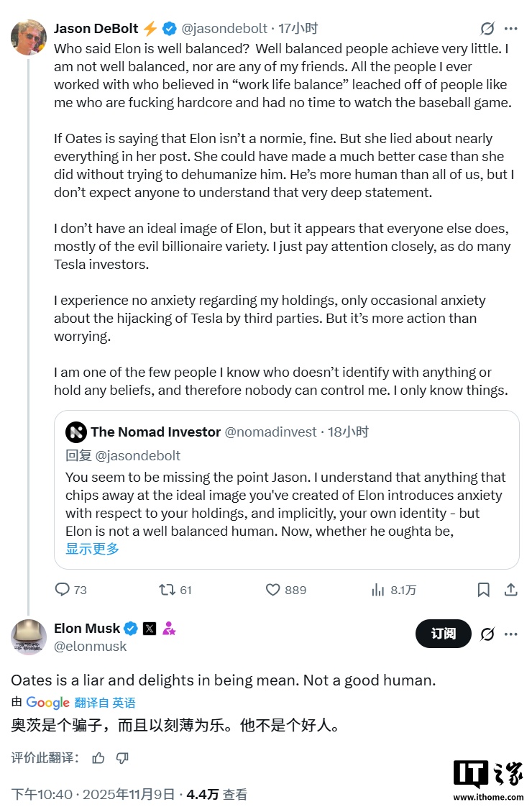The image size is (532, 807).
Task: Open the @jasondebolt mention in quoted reply
Action: tap(137, 455)
